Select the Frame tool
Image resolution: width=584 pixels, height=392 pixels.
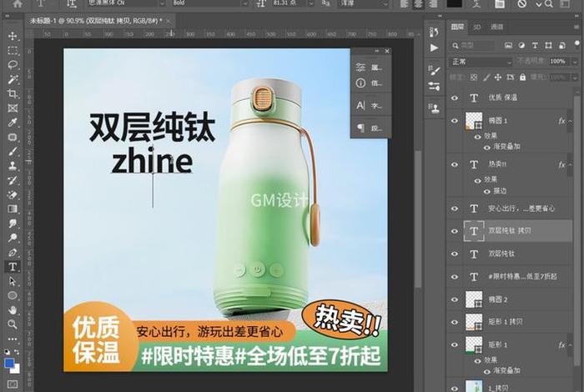click(13, 108)
